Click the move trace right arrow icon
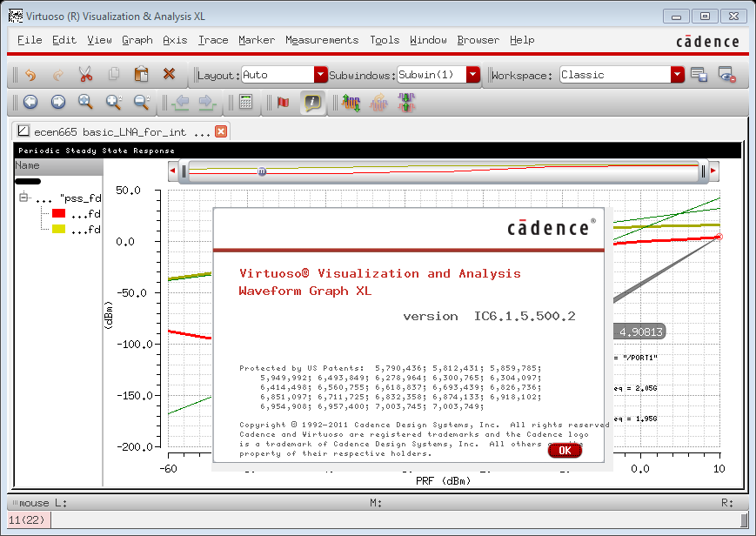Screen dimensions: 756x536 [x=207, y=103]
